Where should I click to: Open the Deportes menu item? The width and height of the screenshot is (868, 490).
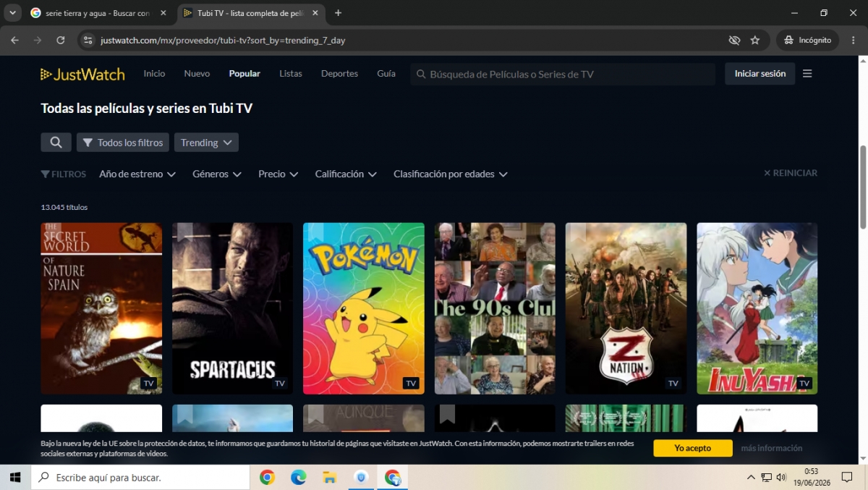point(340,74)
